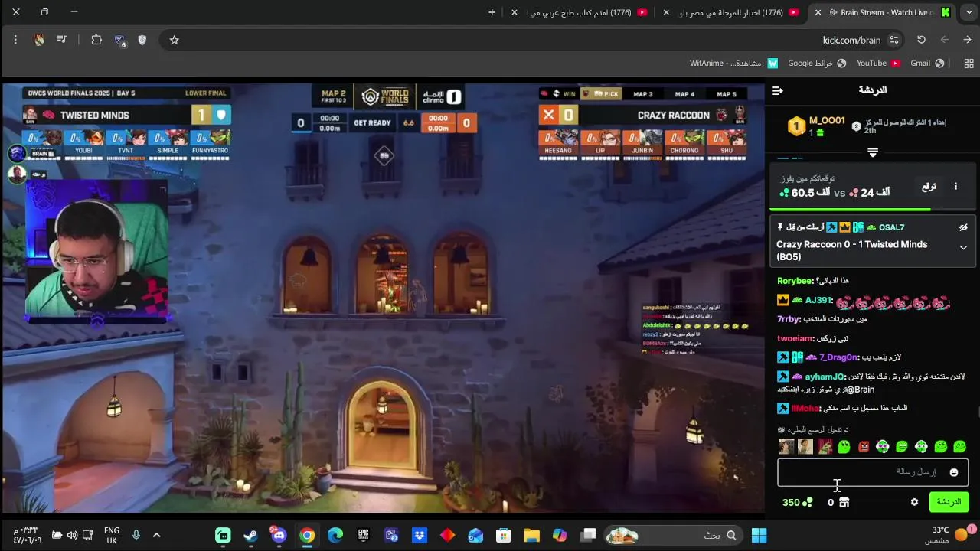Open Chrome three-dot menu
The height and width of the screenshot is (551, 980).
15,40
